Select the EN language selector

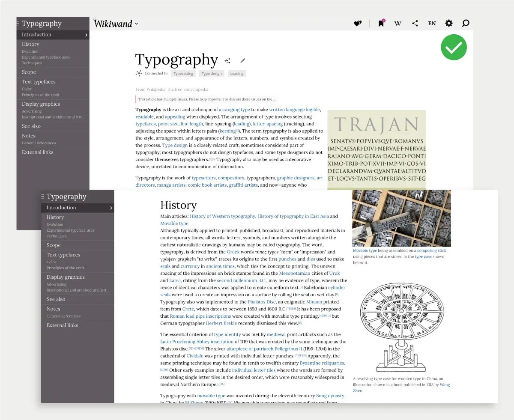(x=432, y=24)
